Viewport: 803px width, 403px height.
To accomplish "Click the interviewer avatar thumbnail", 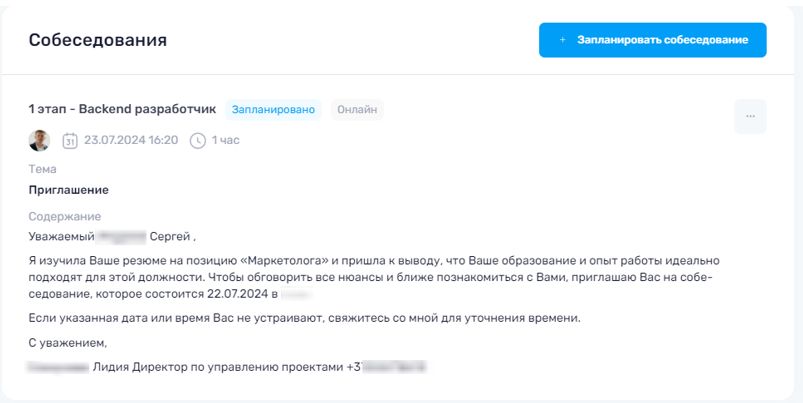I will pos(40,140).
